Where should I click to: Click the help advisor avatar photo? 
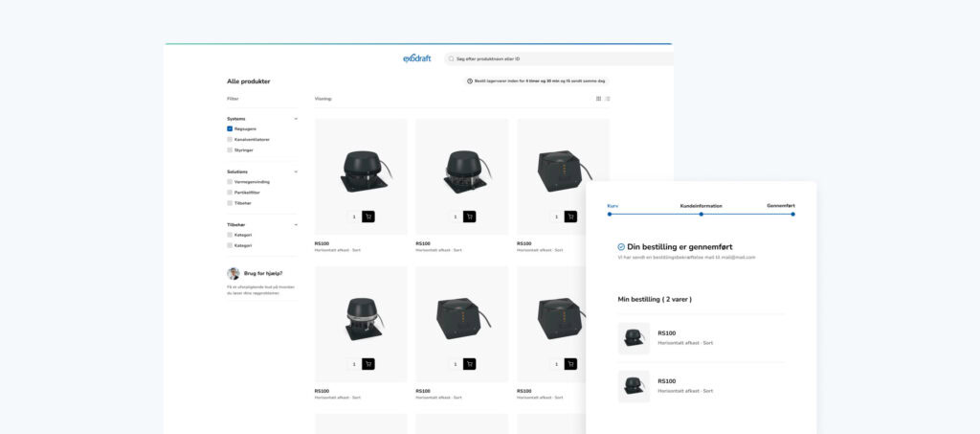click(x=233, y=273)
